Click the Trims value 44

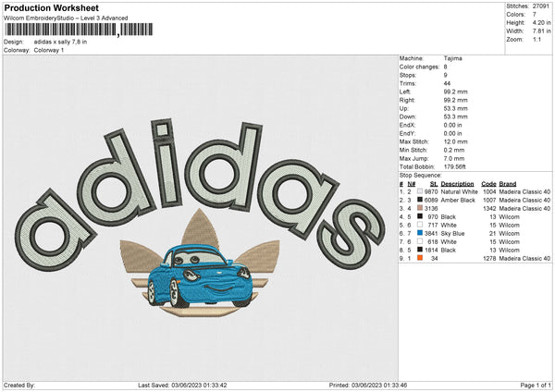click(x=447, y=83)
